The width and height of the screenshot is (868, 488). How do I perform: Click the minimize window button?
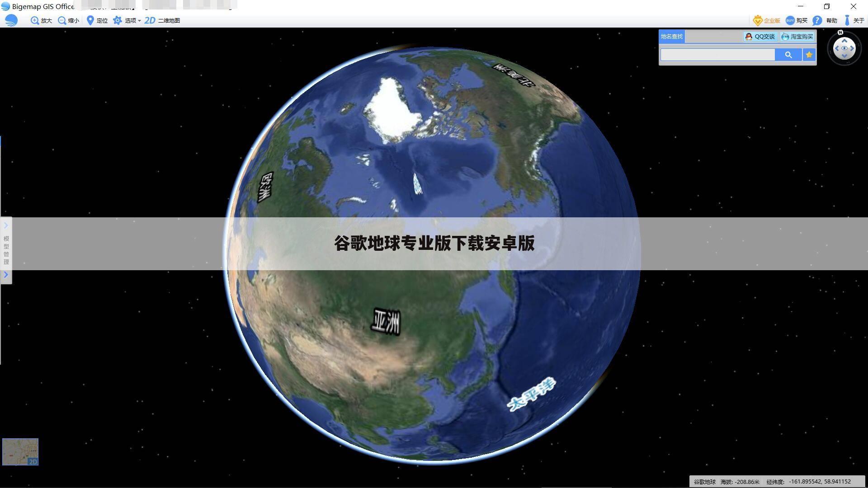pos(801,6)
